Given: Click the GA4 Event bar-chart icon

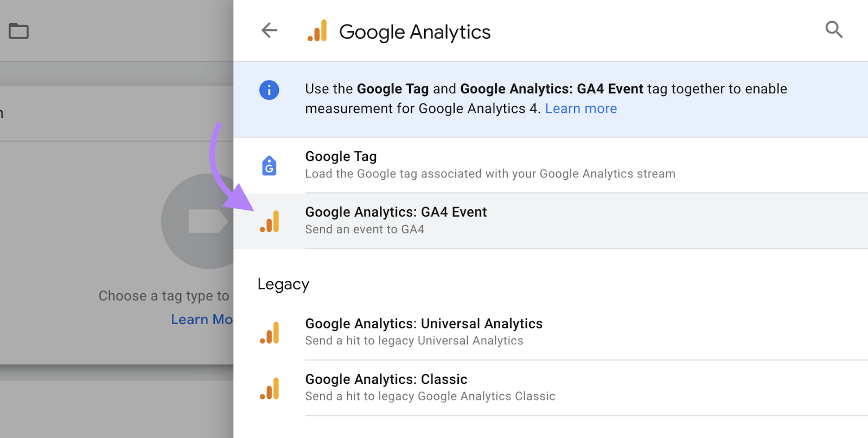Looking at the screenshot, I should (269, 221).
